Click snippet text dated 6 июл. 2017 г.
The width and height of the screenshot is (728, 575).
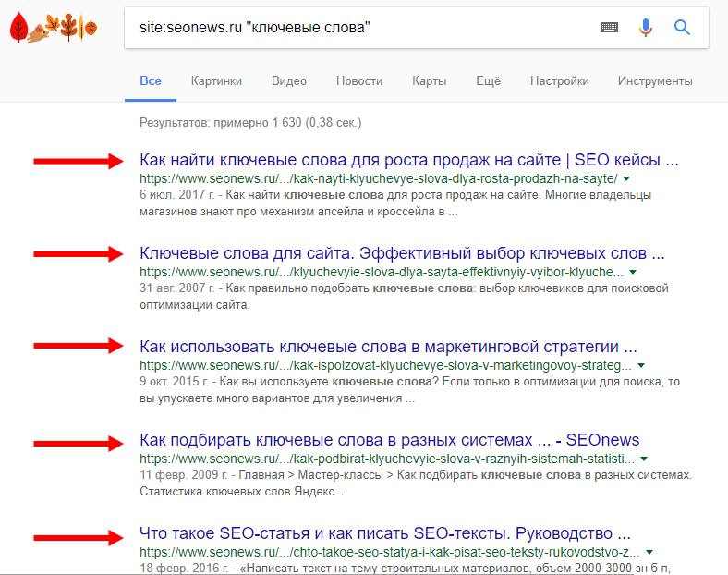395,203
